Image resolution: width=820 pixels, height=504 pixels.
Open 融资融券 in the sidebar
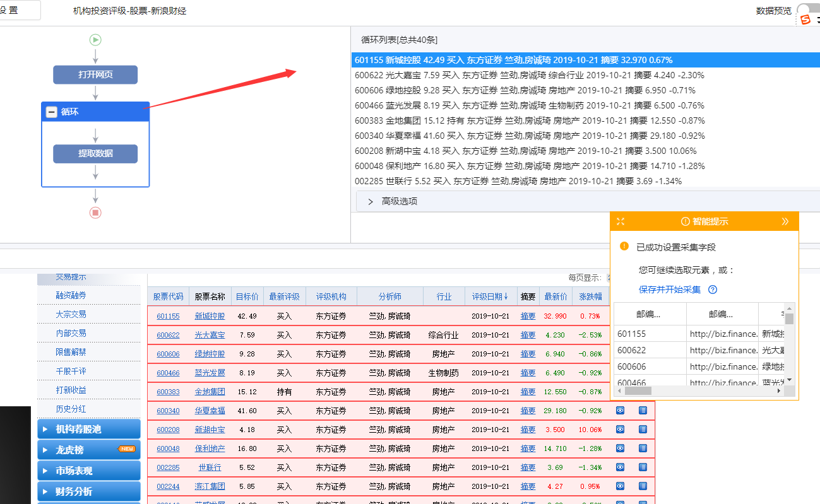coord(71,295)
